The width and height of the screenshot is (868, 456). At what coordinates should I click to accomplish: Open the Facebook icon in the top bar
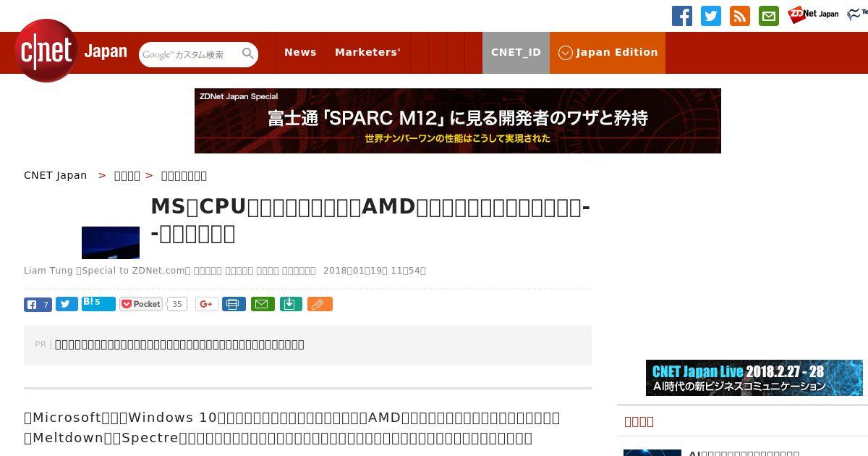[682, 16]
